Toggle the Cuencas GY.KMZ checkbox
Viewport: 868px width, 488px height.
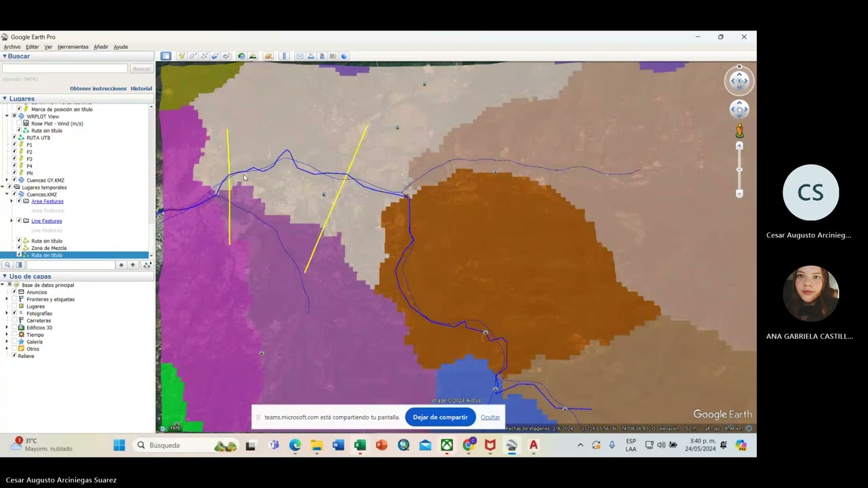pos(14,180)
